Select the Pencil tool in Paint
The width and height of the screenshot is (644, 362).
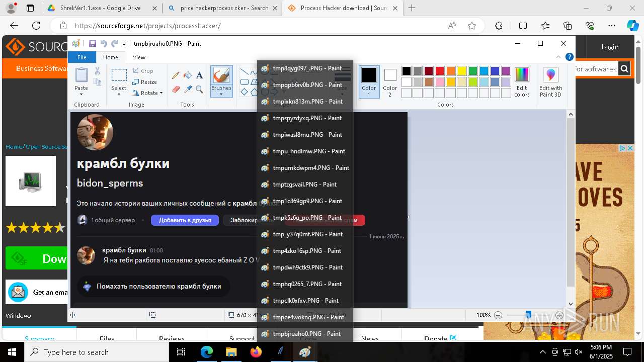(176, 75)
